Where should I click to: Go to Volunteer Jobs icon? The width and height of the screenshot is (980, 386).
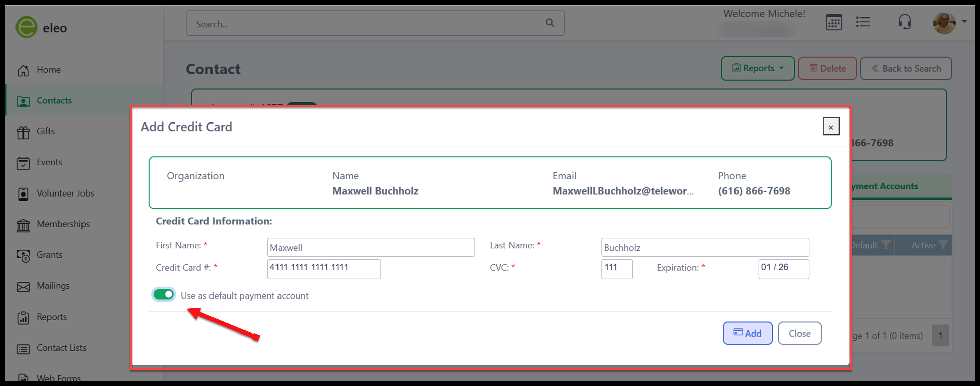click(x=23, y=194)
